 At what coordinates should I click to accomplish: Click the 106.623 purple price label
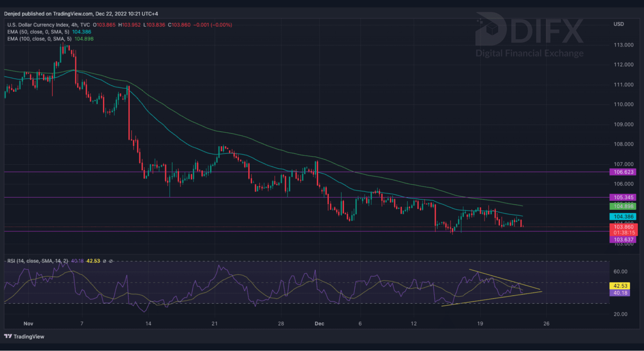[x=623, y=172]
